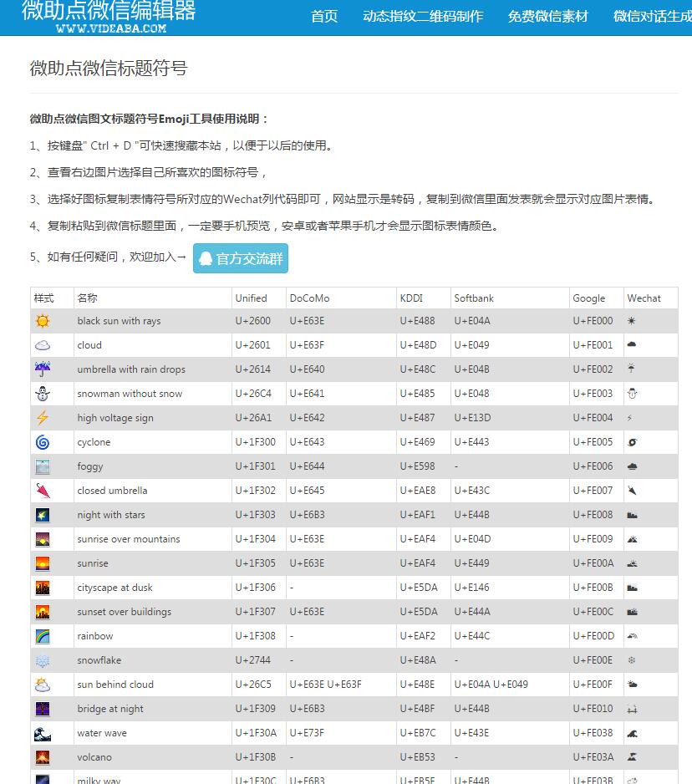Click the volcano emoji icon
The width and height of the screenshot is (692, 784).
(43, 757)
